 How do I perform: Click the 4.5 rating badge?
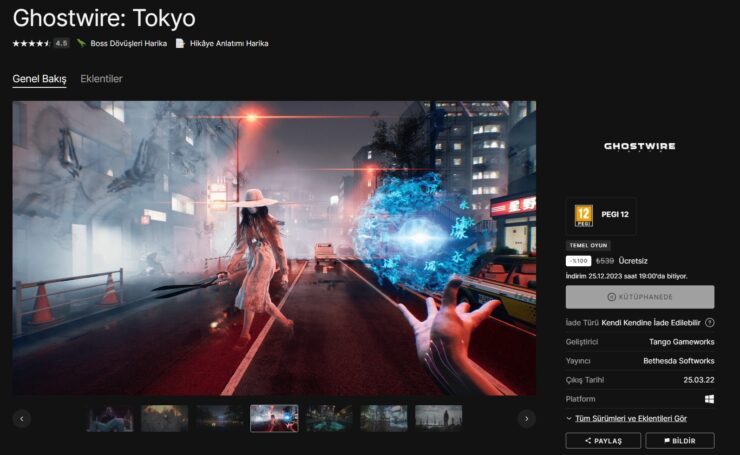[x=61, y=43]
